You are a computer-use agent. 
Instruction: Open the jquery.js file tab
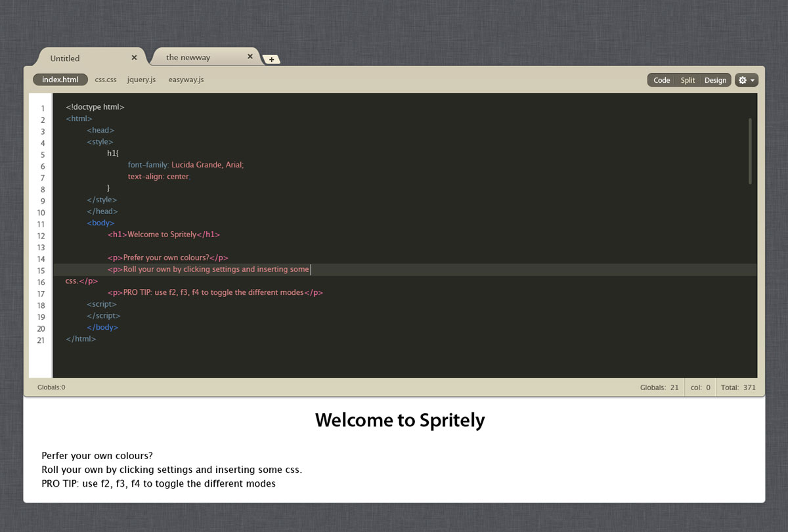click(x=141, y=79)
